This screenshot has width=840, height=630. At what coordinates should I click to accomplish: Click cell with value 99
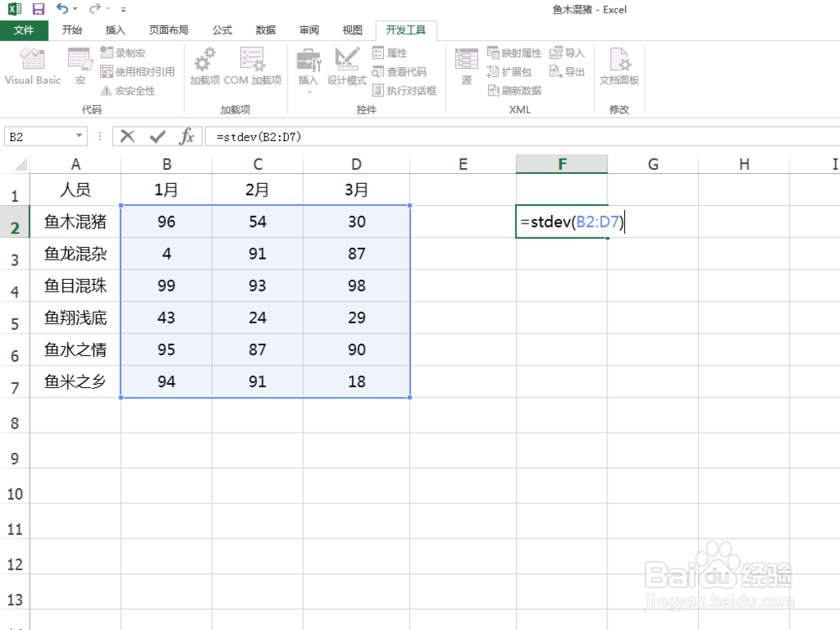pos(166,286)
